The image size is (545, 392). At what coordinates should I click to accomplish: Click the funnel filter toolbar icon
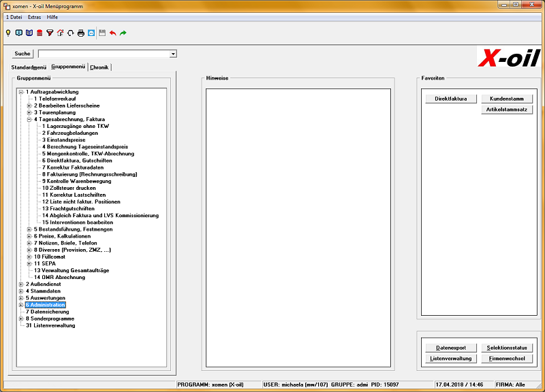pyautogui.click(x=50, y=33)
